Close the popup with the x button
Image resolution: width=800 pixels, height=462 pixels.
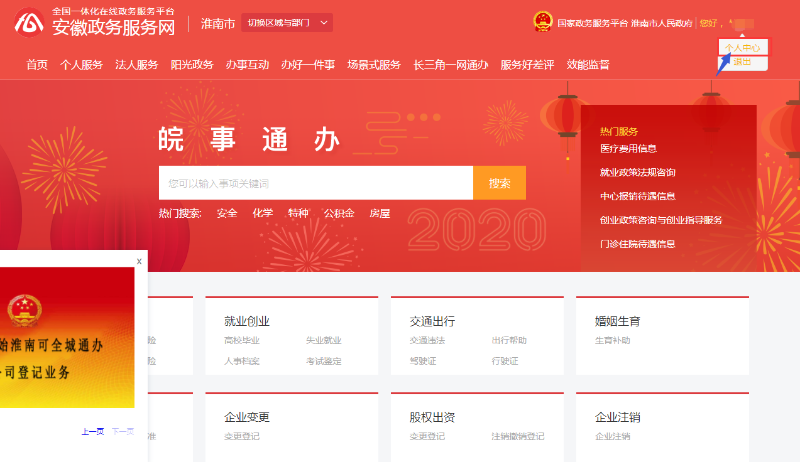139,261
